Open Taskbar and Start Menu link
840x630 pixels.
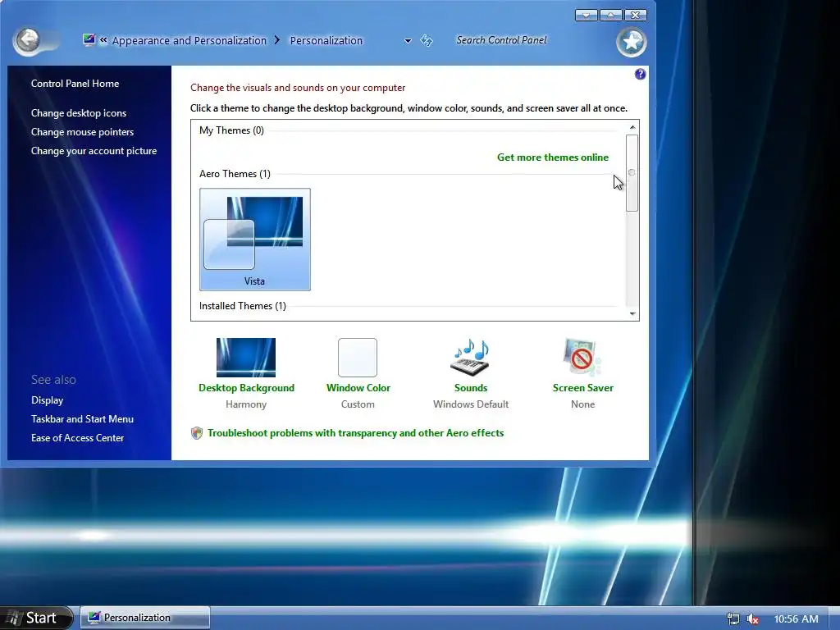(x=83, y=419)
